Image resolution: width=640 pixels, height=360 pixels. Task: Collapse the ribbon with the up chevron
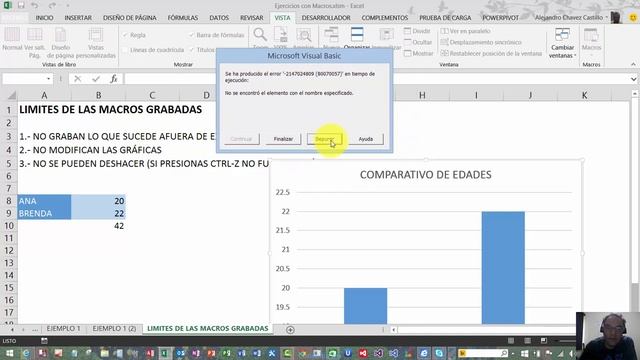click(633, 64)
